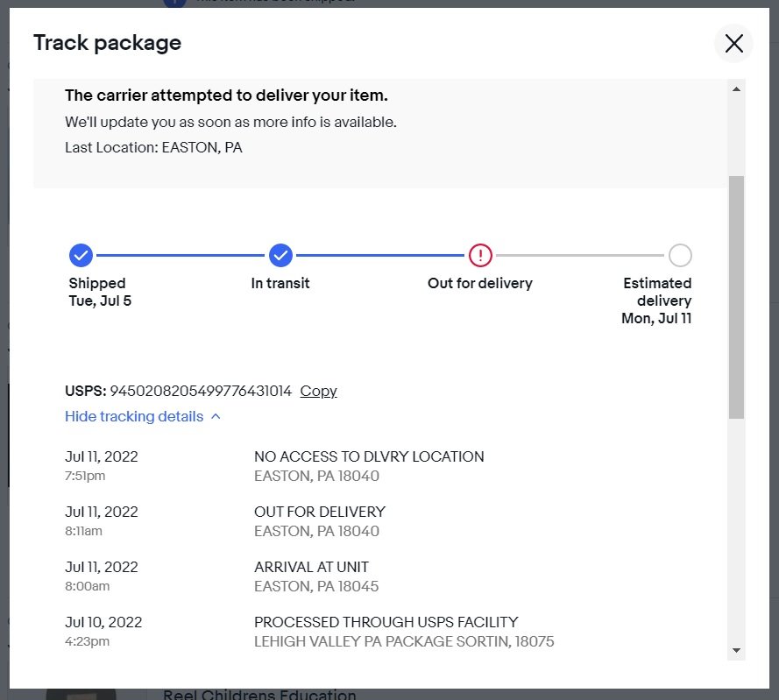
Task: Click the dialog's vertical scrollbar thumb
Action: point(736,296)
